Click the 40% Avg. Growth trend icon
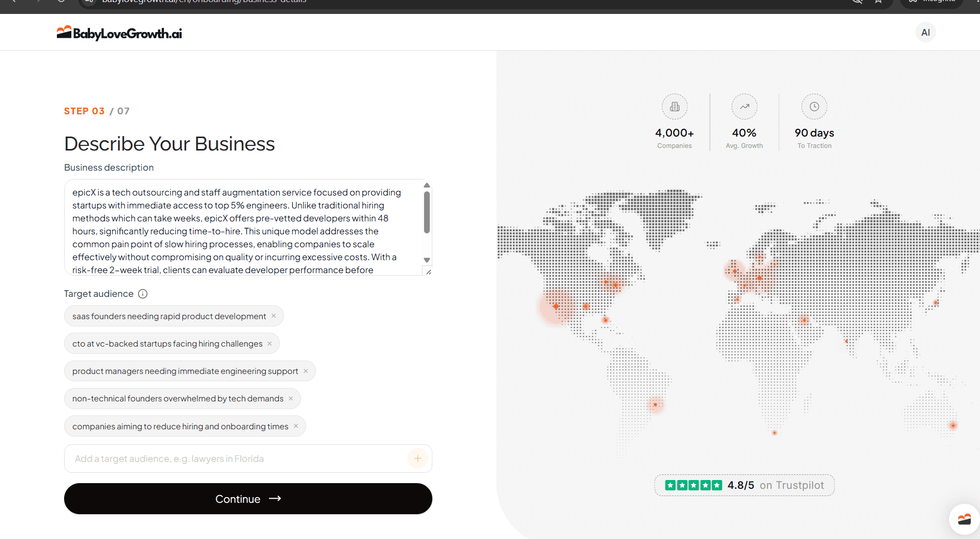 (744, 107)
